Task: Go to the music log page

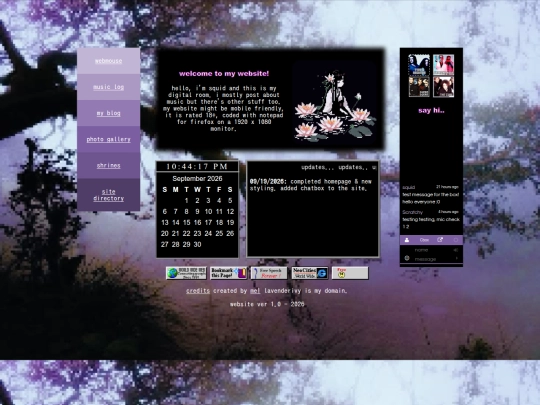Action: click(108, 87)
